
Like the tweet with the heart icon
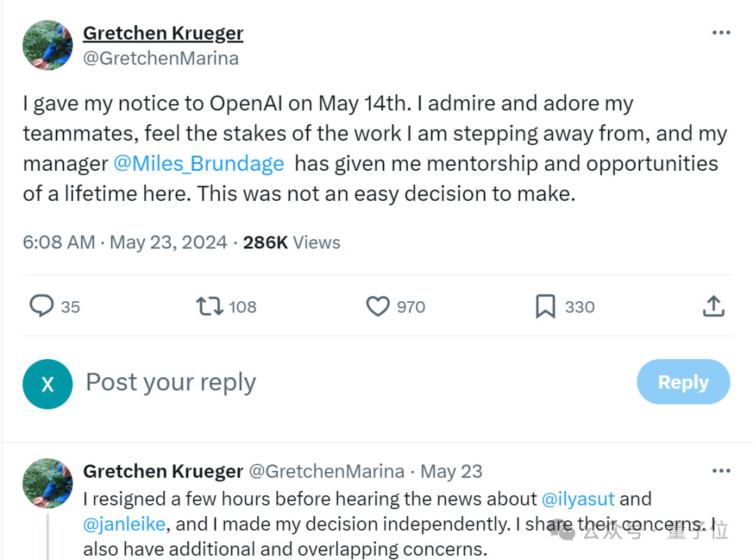[x=378, y=306]
